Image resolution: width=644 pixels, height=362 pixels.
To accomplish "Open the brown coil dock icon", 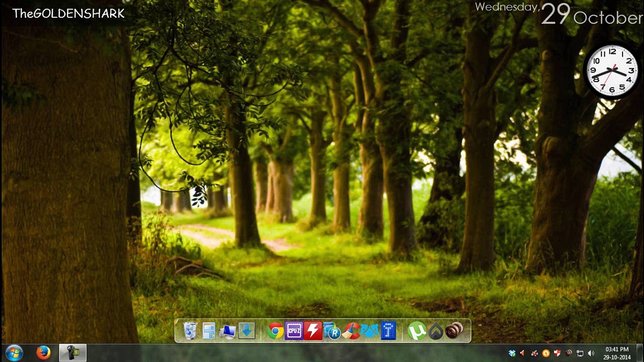I will [x=454, y=330].
